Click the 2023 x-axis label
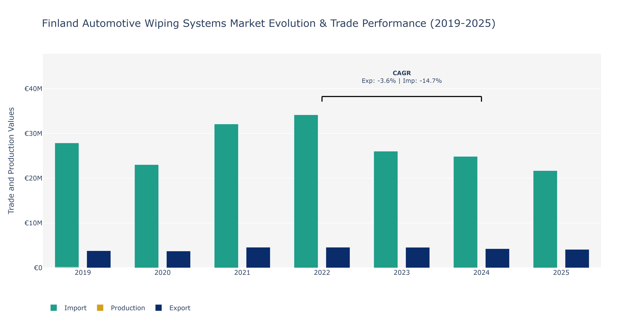Viewport: 644px width, 322px height. pyautogui.click(x=402, y=272)
